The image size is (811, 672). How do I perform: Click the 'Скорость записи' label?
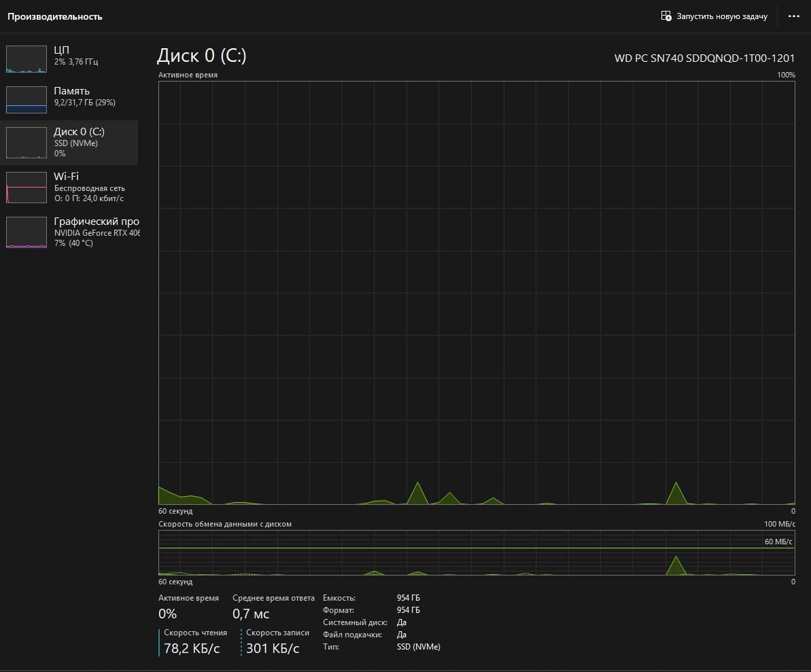point(278,633)
